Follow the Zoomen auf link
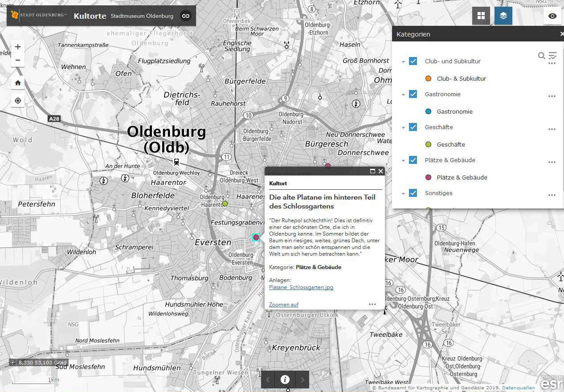564x392 pixels. 283,304
